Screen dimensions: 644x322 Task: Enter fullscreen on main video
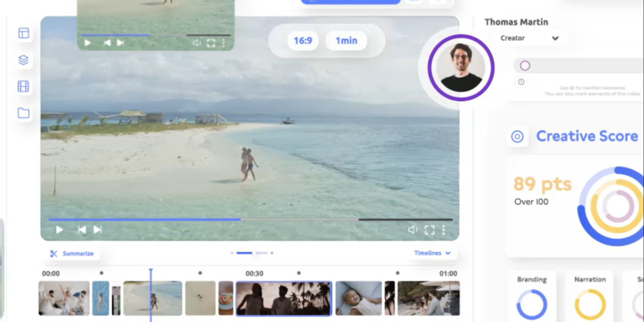point(430,230)
